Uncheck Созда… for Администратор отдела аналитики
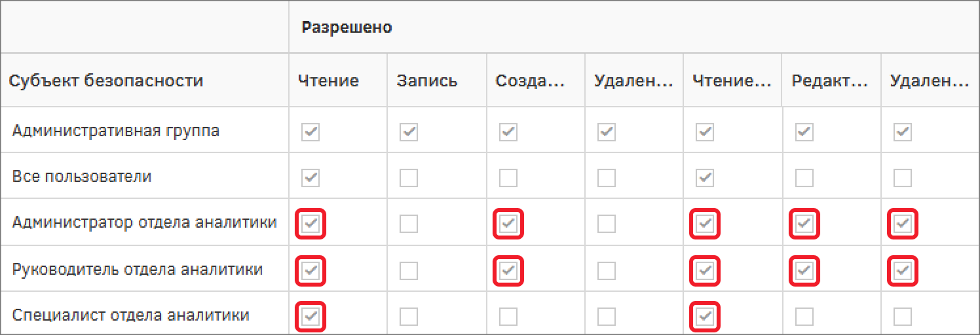This screenshot has width=980, height=335. 508,224
